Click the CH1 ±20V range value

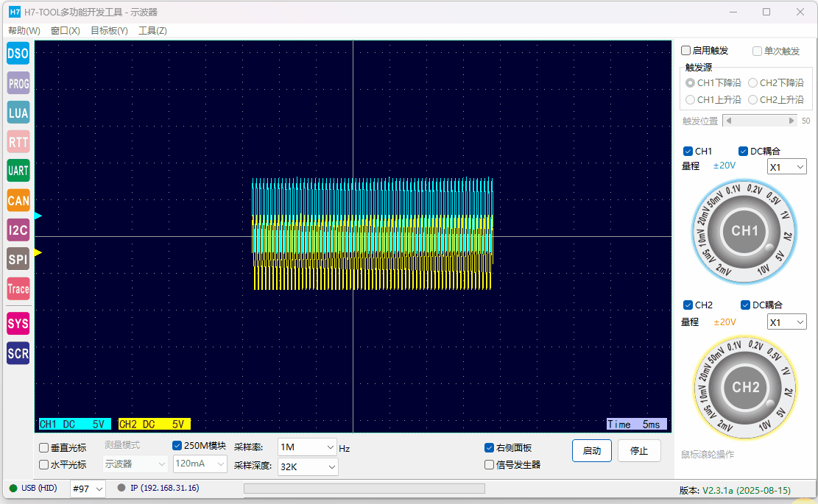pos(724,166)
